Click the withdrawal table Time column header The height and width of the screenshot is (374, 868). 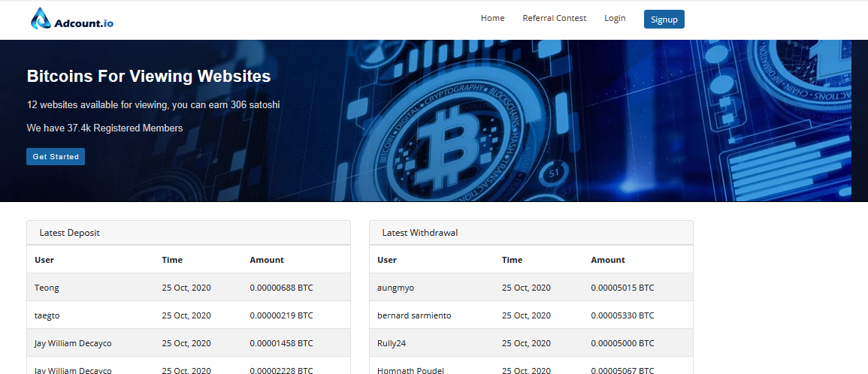(512, 260)
